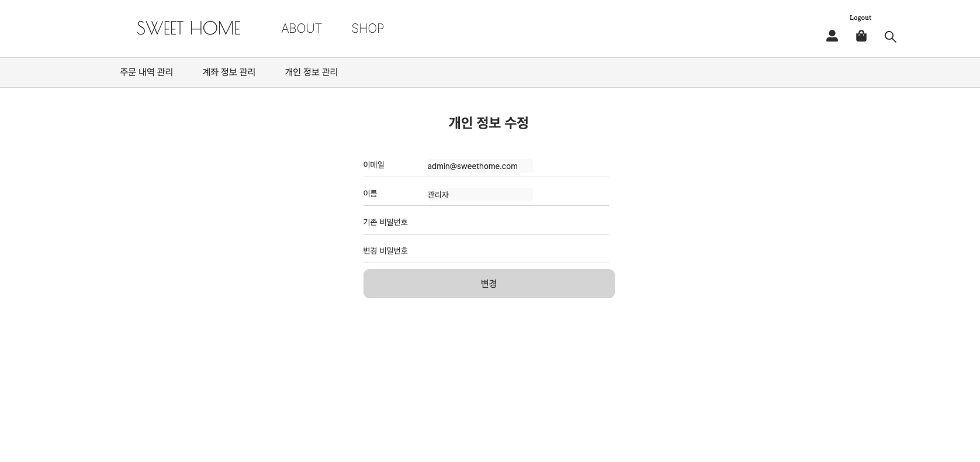This screenshot has height=462, width=980.
Task: Click the 변경 비밀번호 label text
Action: click(x=386, y=251)
